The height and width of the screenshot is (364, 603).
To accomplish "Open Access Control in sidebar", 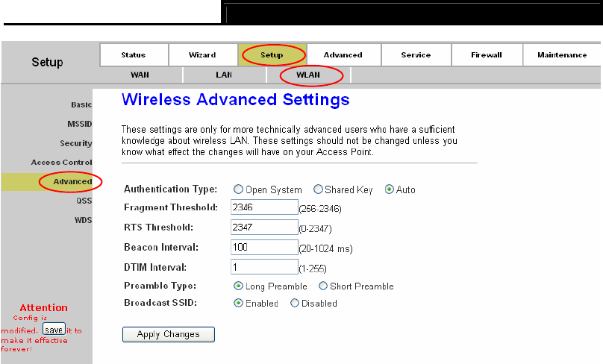I will (x=61, y=162).
